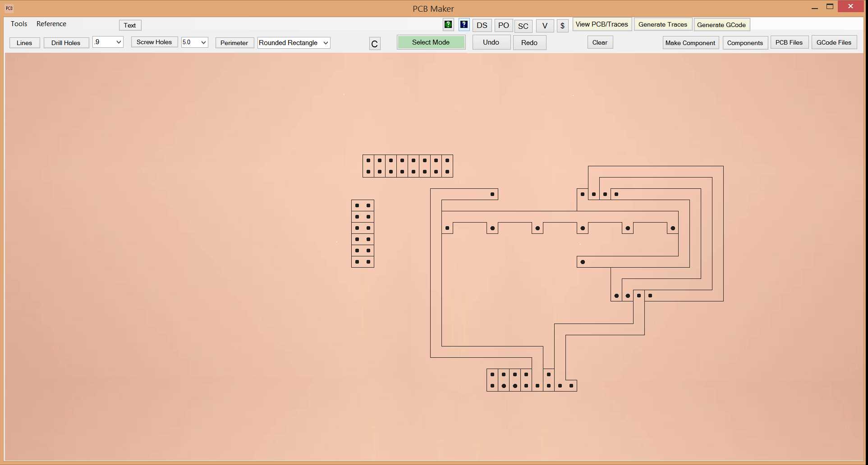Click the Perimeter button

click(234, 43)
